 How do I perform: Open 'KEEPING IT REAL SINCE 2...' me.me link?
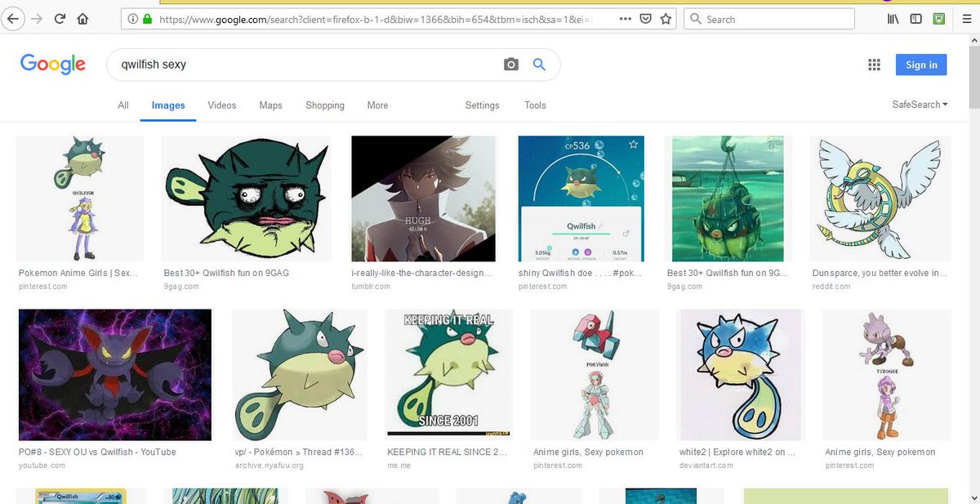coord(447,452)
